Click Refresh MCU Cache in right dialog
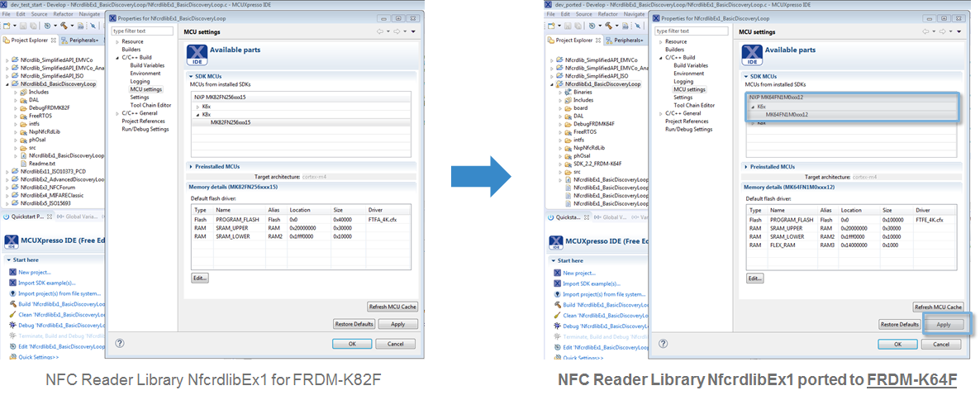Viewport: 980px width, 400px height. tap(938, 307)
